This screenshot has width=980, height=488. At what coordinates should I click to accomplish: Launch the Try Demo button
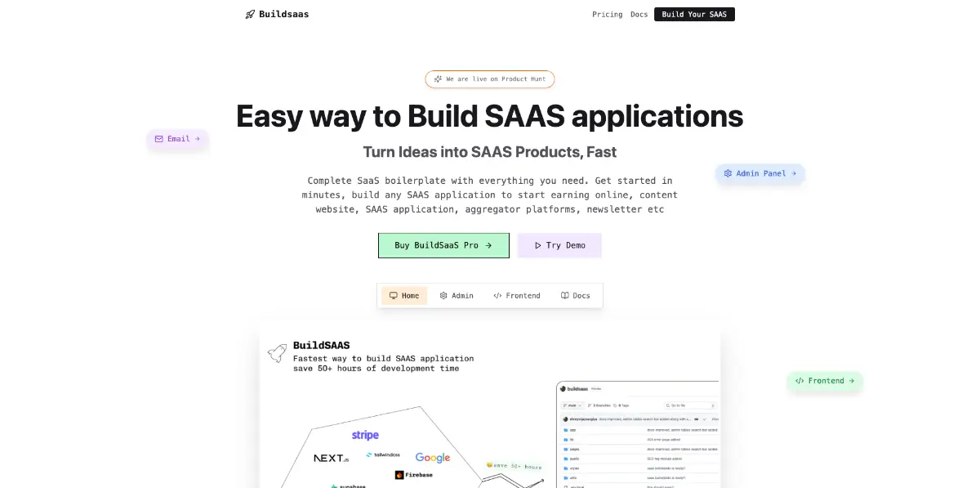click(559, 245)
